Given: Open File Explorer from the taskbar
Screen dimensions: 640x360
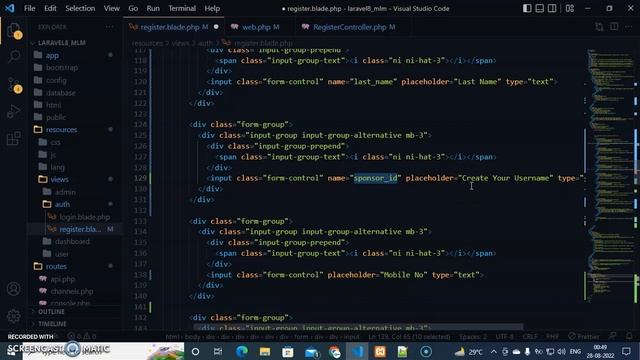Looking at the screenshot, I should 264,351.
